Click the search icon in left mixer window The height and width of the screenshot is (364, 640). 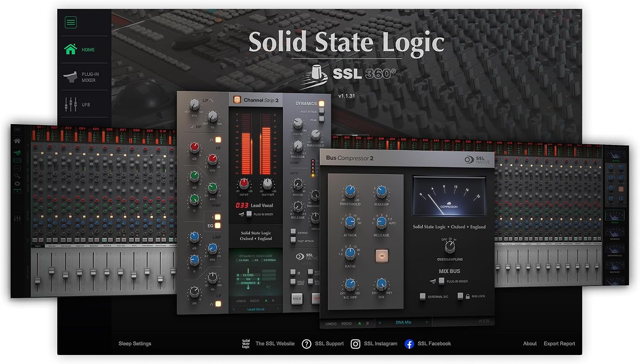[17, 175]
